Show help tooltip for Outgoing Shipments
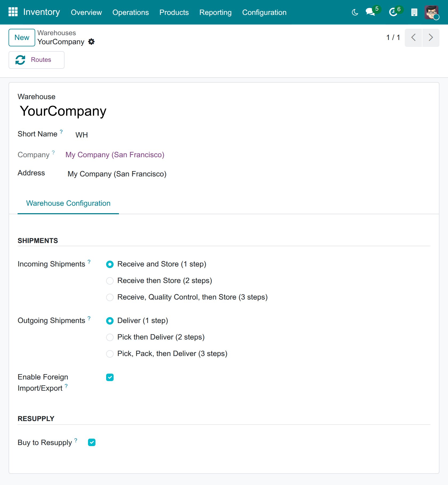Viewport: 448px width, 485px height. (89, 318)
